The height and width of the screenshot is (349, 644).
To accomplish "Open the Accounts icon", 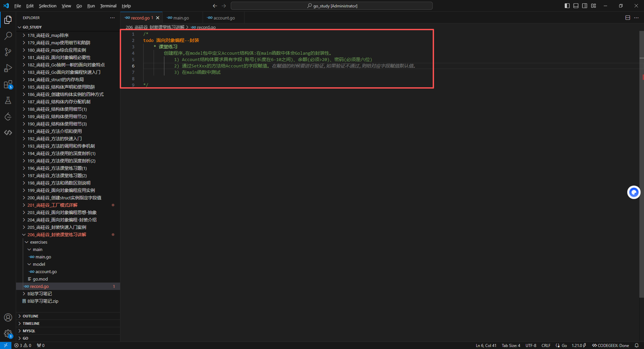I will point(8,317).
